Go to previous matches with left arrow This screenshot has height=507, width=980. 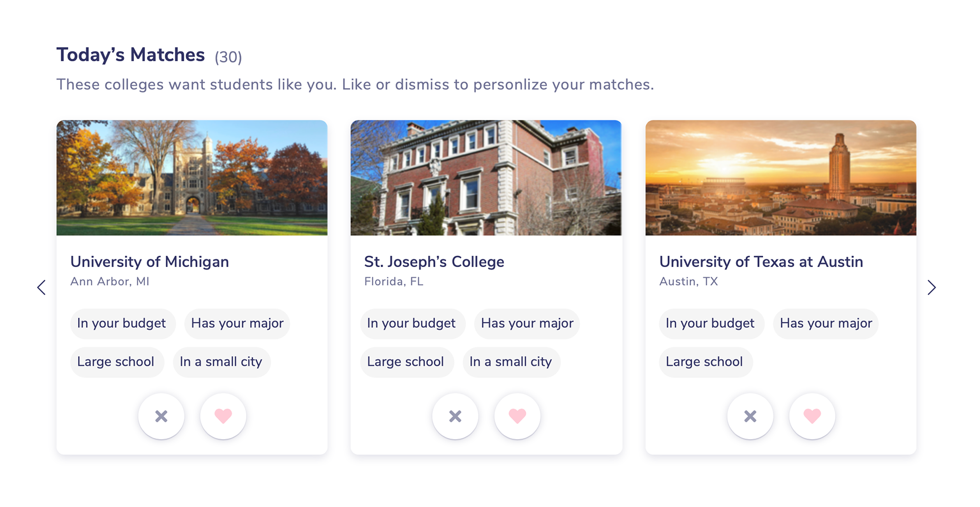[x=41, y=287]
